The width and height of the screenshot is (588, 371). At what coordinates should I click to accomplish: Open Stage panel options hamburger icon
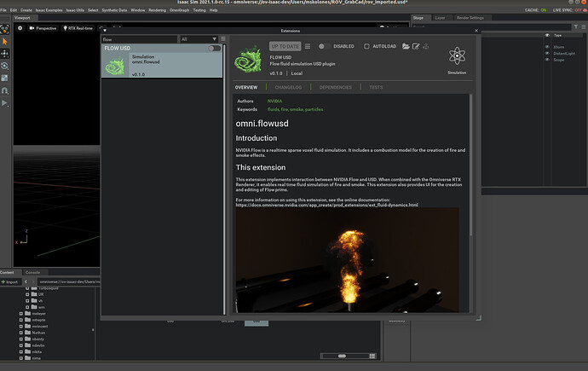tap(584, 26)
